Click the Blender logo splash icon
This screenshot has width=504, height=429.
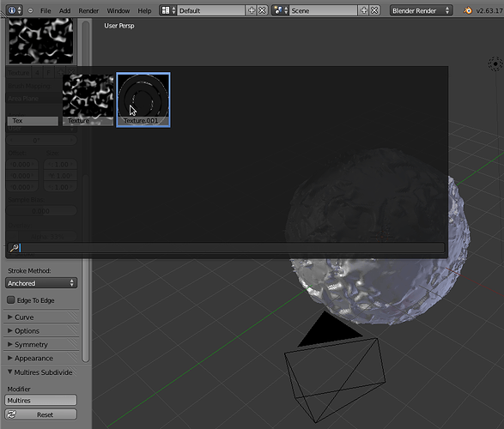point(468,10)
